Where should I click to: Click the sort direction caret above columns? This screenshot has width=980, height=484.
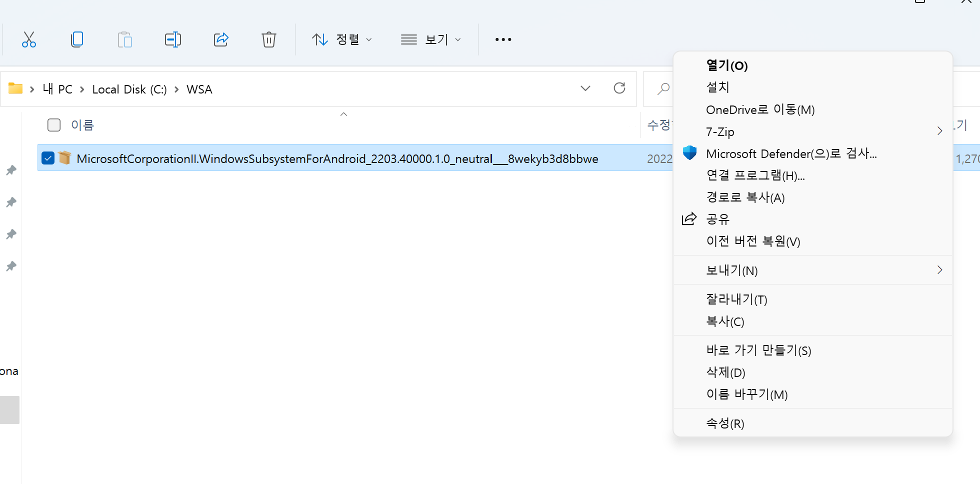coord(343,114)
